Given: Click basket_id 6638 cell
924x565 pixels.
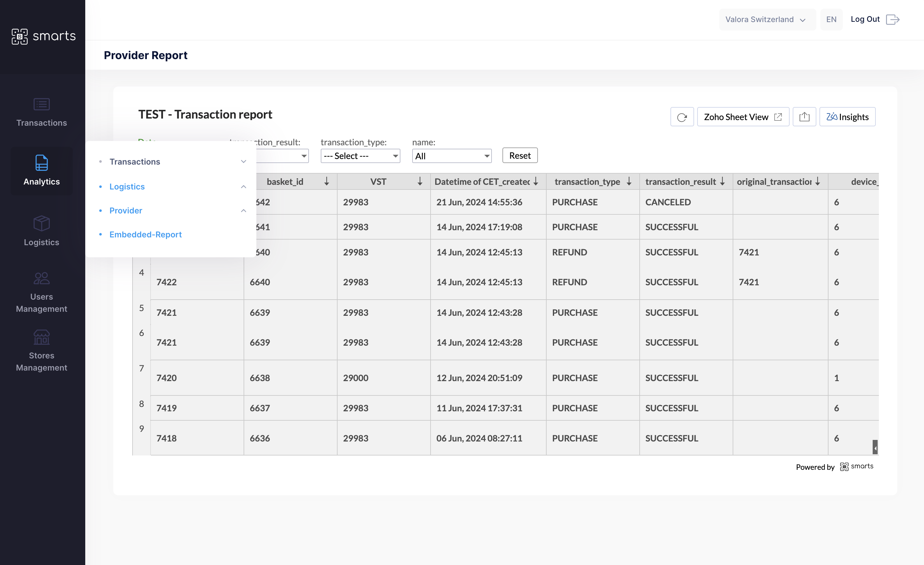Looking at the screenshot, I should coord(290,377).
